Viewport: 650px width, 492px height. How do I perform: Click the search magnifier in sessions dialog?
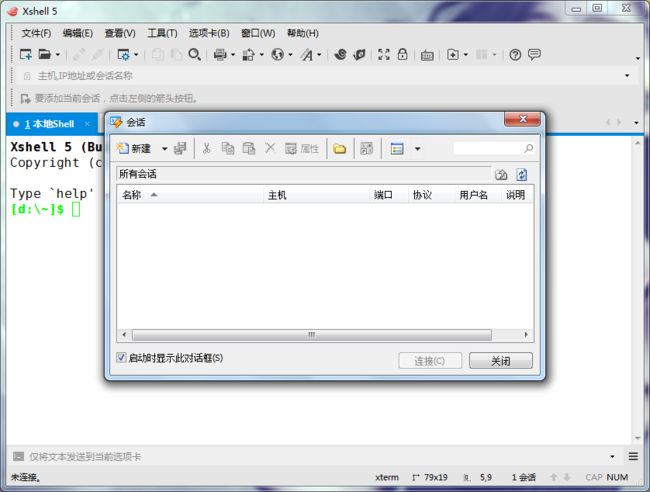coord(529,148)
